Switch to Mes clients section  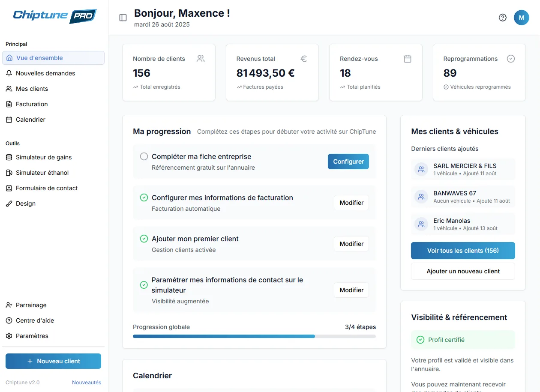click(x=32, y=89)
